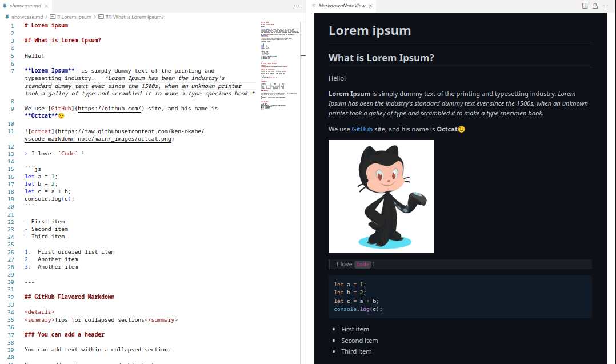Click line number 7 in the gutter
616x364 pixels.
pos(12,71)
